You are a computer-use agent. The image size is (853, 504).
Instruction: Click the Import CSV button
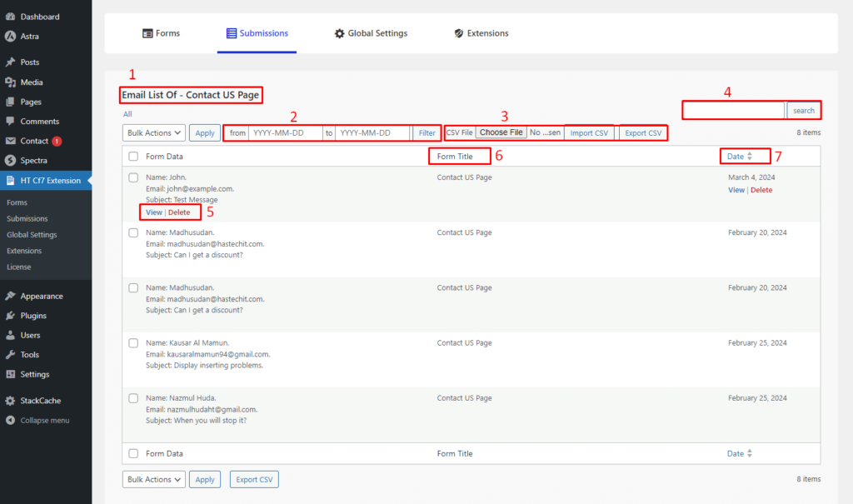coord(589,133)
